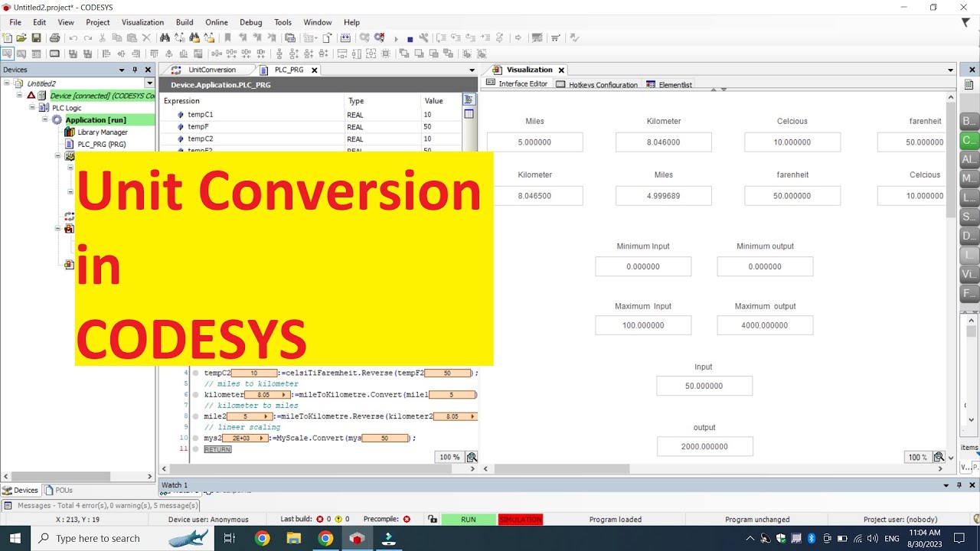Click the Find binoculars icon
This screenshot has width=980, height=551.
[165, 37]
